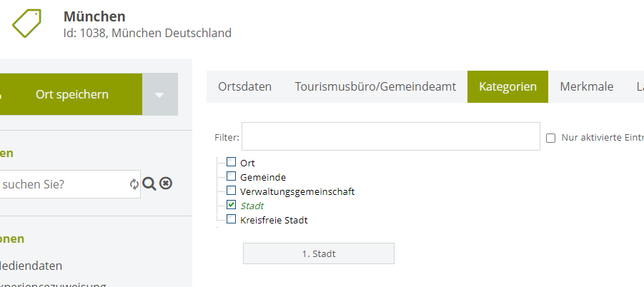The height and width of the screenshot is (287, 644).
Task: Save the place with Ort speichern
Action: click(71, 95)
